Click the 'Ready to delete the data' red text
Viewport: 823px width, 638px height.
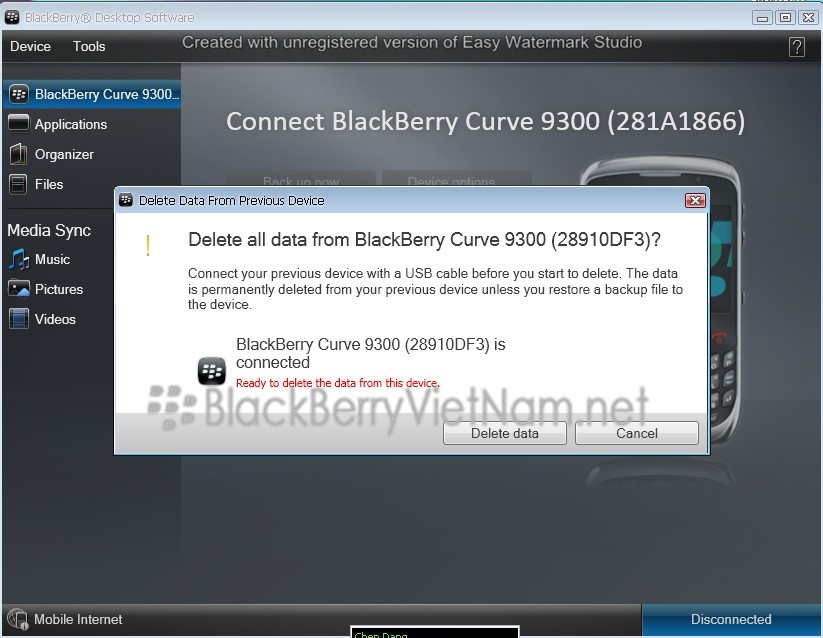337,383
